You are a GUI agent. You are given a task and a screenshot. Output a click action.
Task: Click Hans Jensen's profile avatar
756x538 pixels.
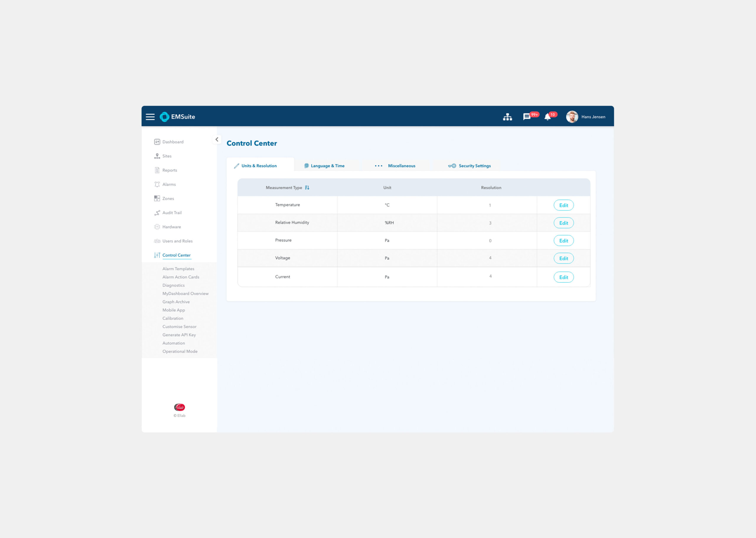click(572, 117)
